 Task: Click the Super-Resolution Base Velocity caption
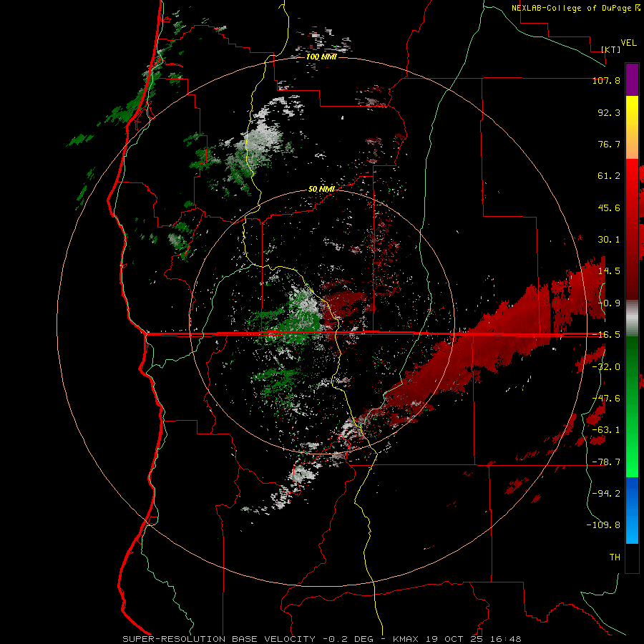click(x=322, y=639)
